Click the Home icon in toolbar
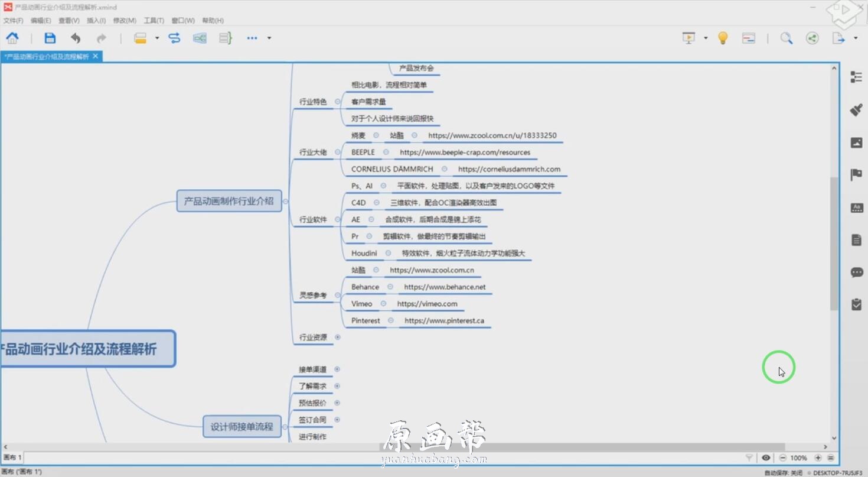 [x=12, y=38]
